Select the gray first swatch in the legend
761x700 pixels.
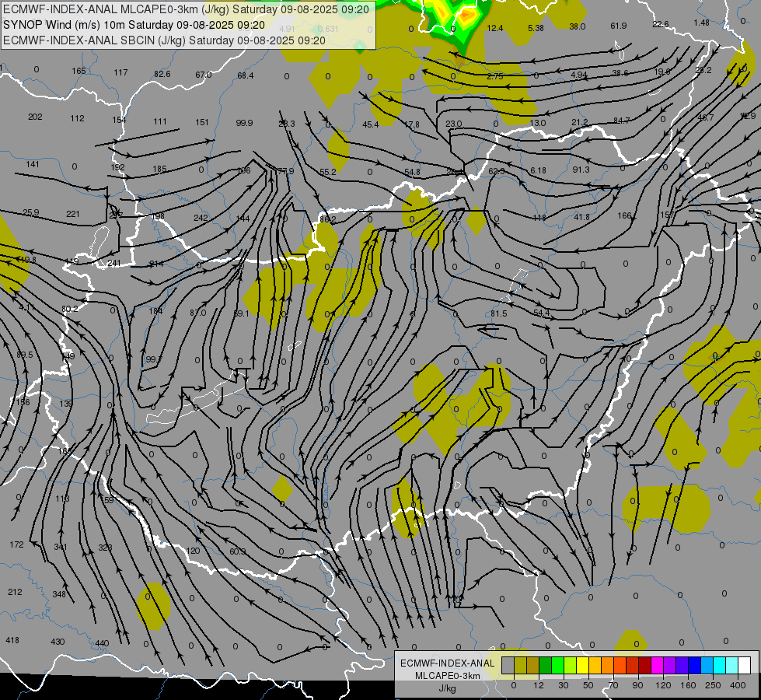pyautogui.click(x=508, y=666)
